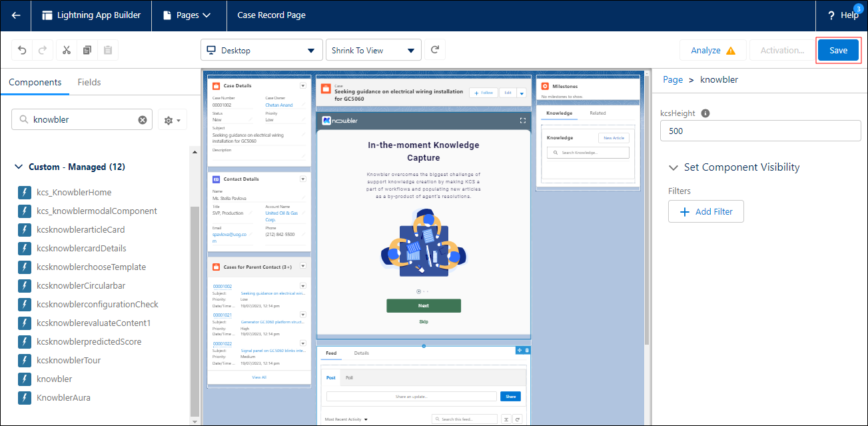Open the dropdown next to Edit button
868x426 pixels.
point(522,93)
